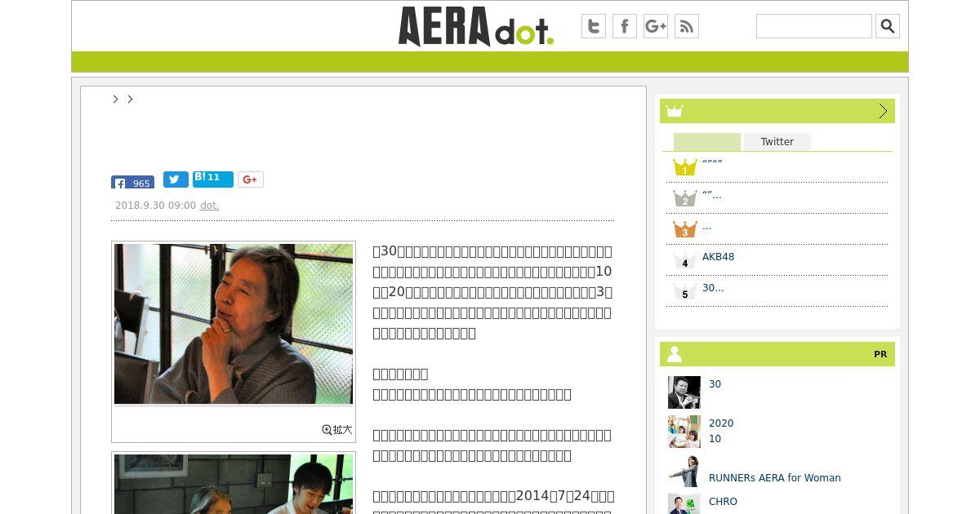Enlarge the photo with the 拡大 magnifier
The height and width of the screenshot is (514, 980).
point(337,430)
